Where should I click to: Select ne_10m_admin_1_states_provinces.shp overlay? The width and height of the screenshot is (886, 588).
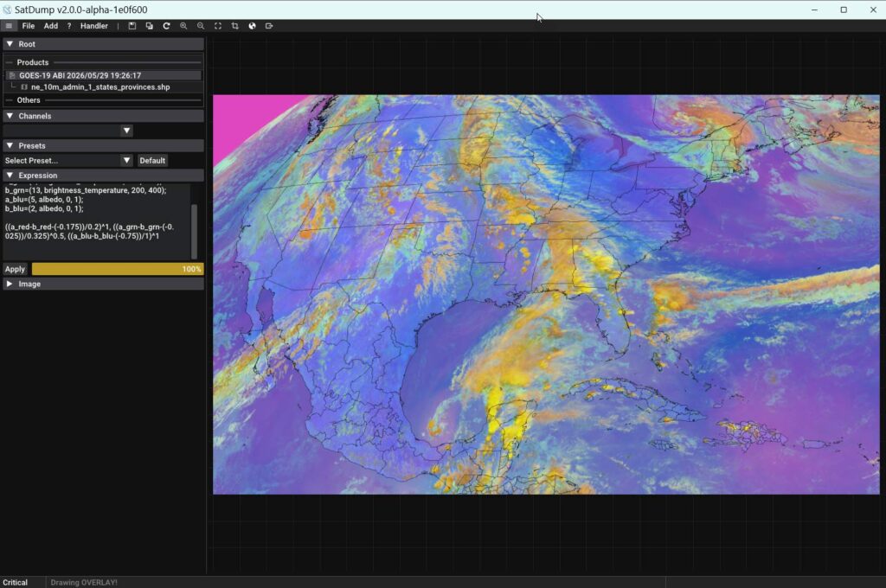(x=100, y=87)
